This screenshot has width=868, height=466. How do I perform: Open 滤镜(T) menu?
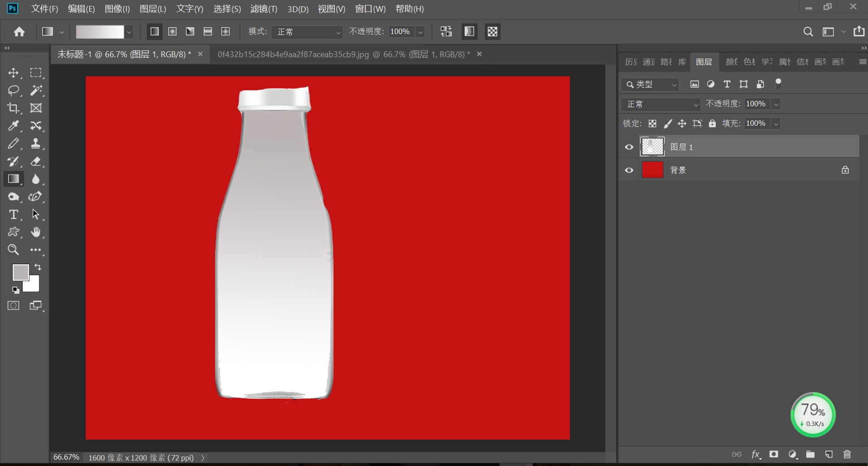pos(264,9)
